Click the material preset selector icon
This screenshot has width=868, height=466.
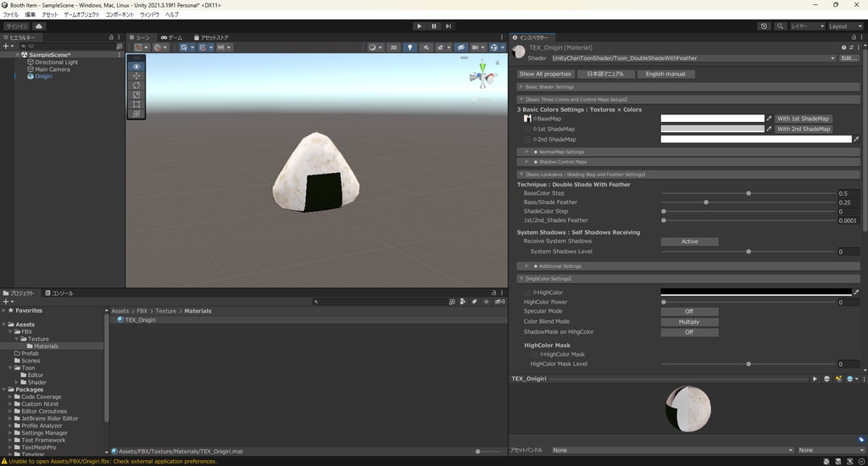[x=851, y=47]
